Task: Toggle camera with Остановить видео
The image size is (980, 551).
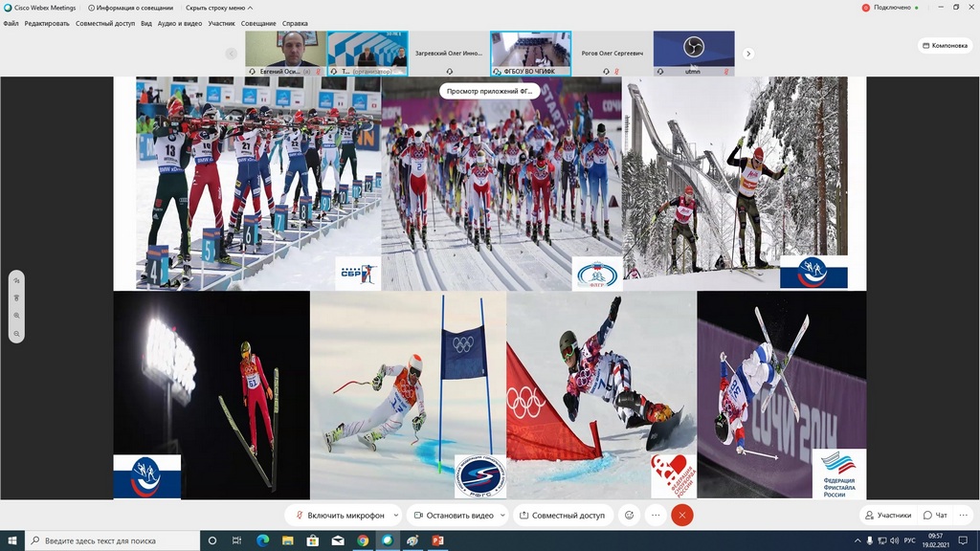Action: (x=454, y=515)
